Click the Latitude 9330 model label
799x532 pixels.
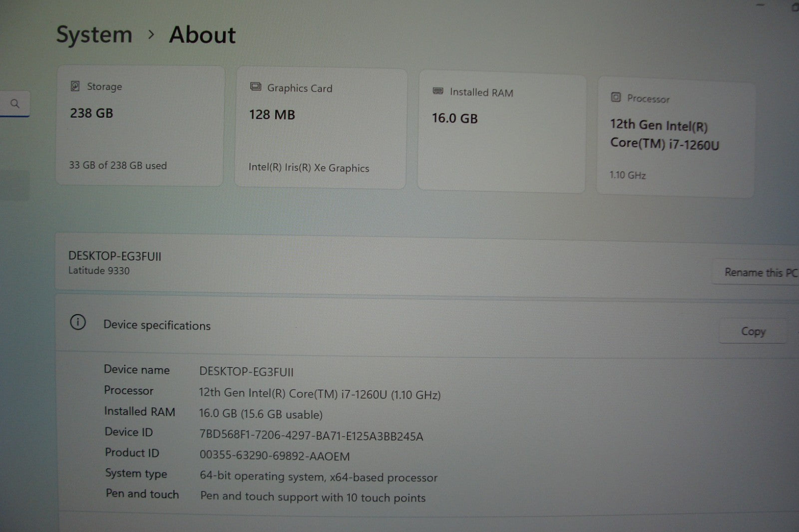click(99, 270)
